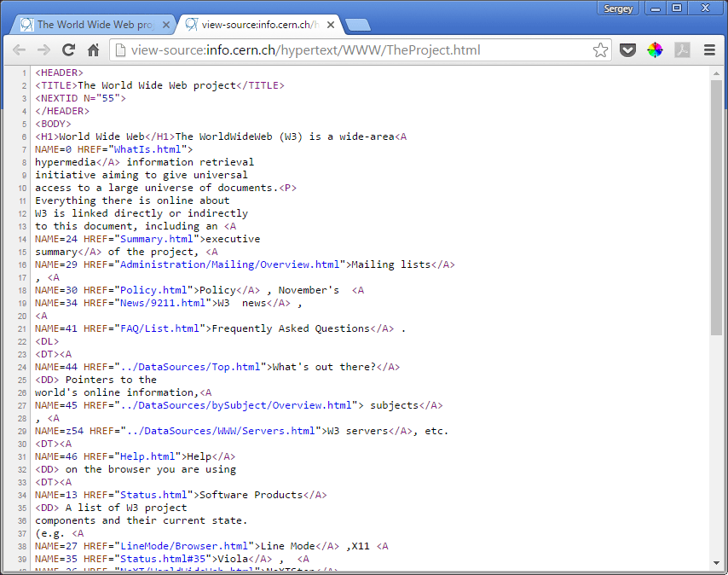The height and width of the screenshot is (575, 728).
Task: Open ../DataSources/Top.html link
Action: pyautogui.click(x=190, y=367)
